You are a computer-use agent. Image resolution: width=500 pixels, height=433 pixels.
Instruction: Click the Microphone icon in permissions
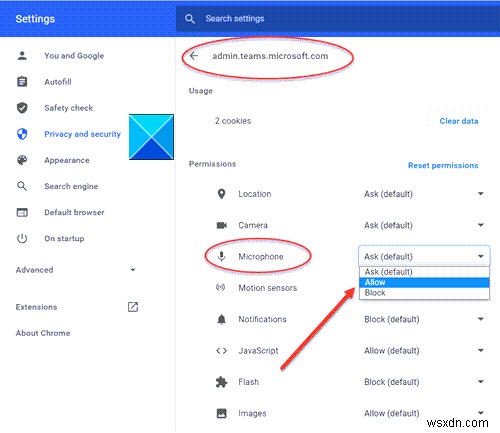click(221, 256)
